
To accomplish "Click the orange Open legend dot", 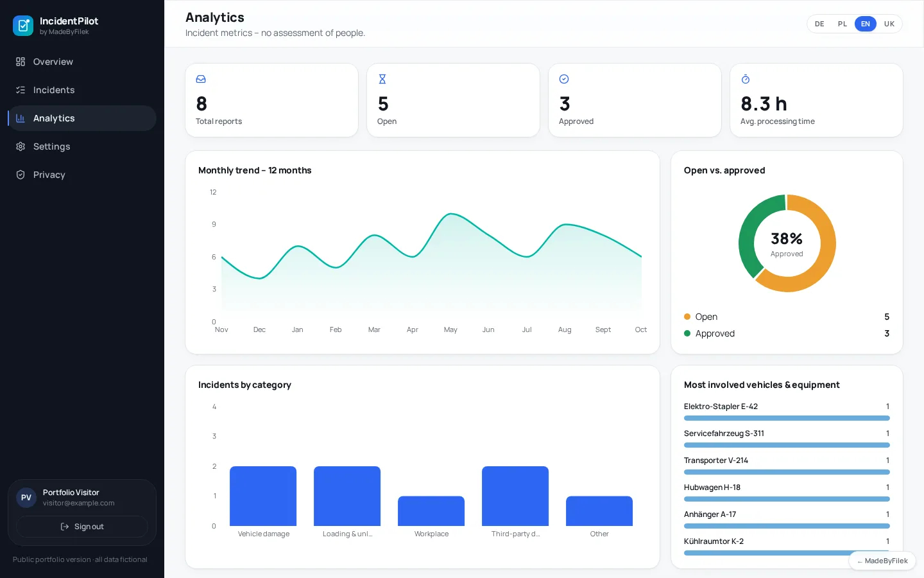I will (687, 317).
